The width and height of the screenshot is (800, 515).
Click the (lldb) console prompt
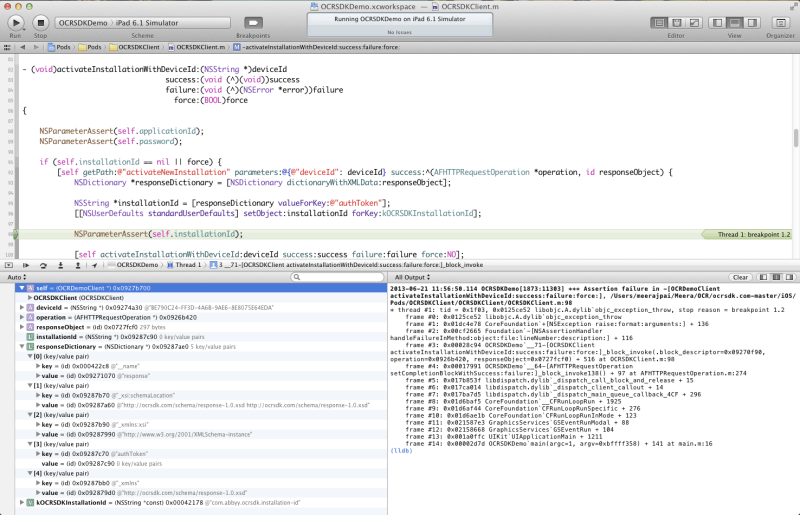pos(401,451)
